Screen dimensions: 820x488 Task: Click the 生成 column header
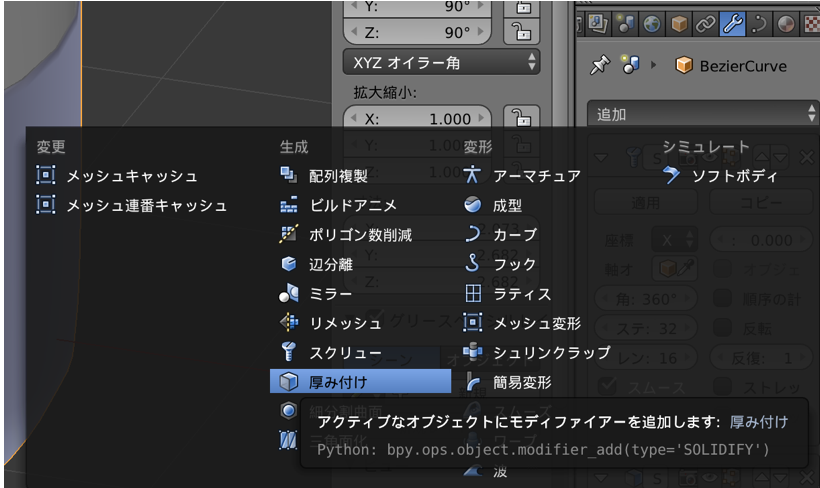coord(294,147)
